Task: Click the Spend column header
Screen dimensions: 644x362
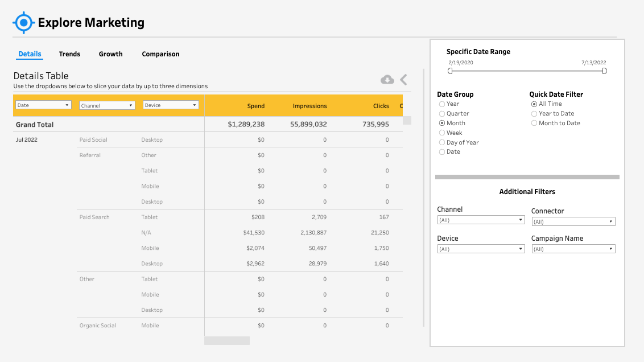Action: tap(255, 106)
